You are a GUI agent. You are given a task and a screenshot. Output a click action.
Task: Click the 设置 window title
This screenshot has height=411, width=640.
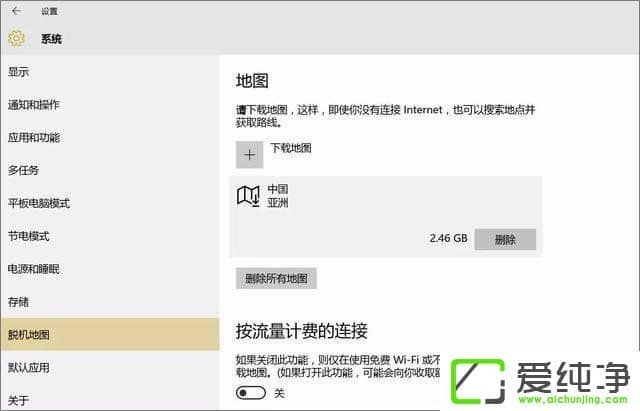[x=49, y=11]
